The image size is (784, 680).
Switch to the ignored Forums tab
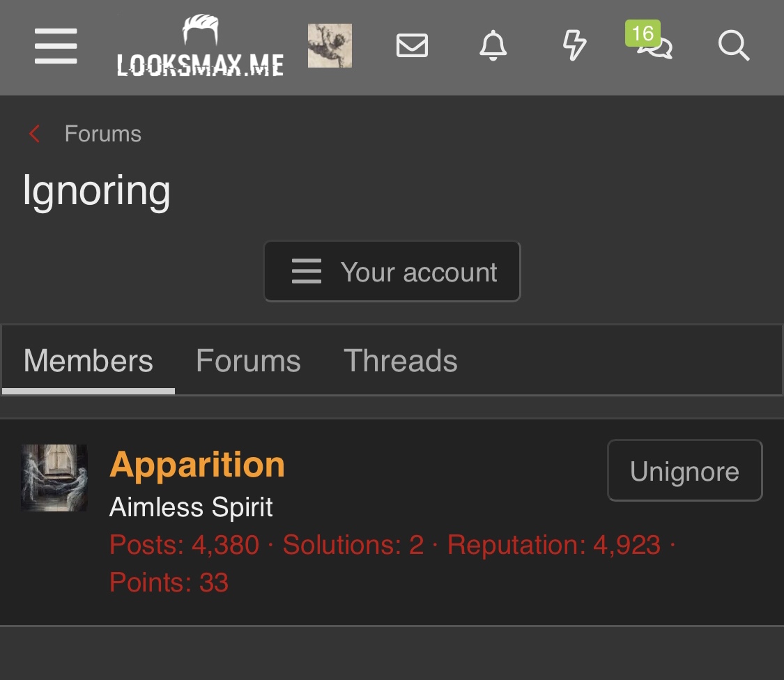(248, 361)
